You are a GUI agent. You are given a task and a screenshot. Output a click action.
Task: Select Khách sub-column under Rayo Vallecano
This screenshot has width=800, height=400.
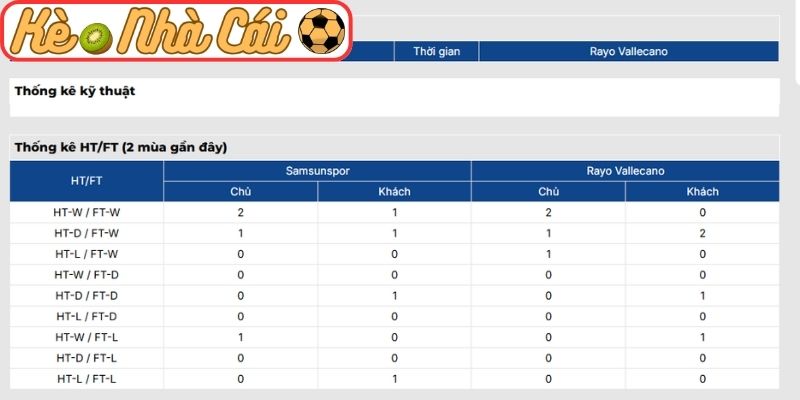click(702, 192)
